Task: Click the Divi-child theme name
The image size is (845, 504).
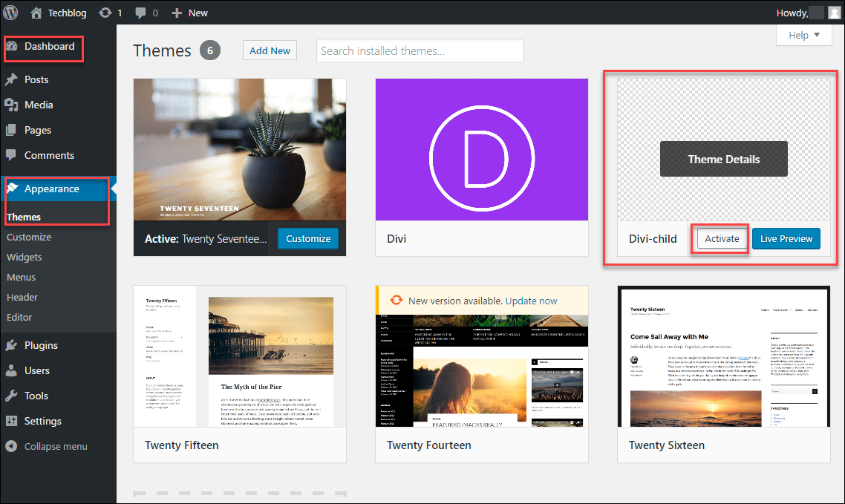Action: pyautogui.click(x=653, y=238)
